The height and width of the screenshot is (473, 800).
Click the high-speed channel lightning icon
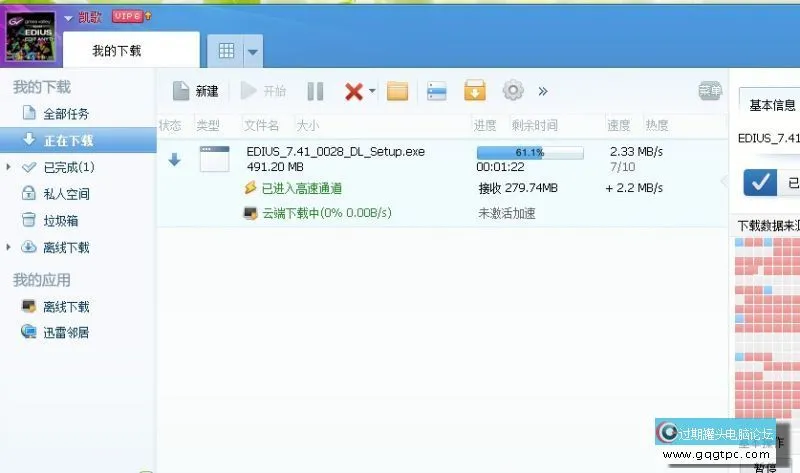click(x=250, y=188)
